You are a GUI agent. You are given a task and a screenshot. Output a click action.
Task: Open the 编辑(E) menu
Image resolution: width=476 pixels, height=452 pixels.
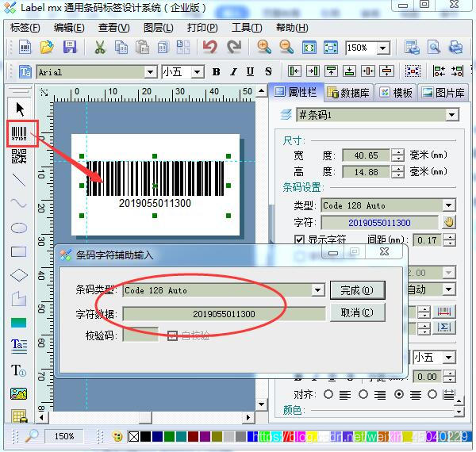pyautogui.click(x=69, y=28)
